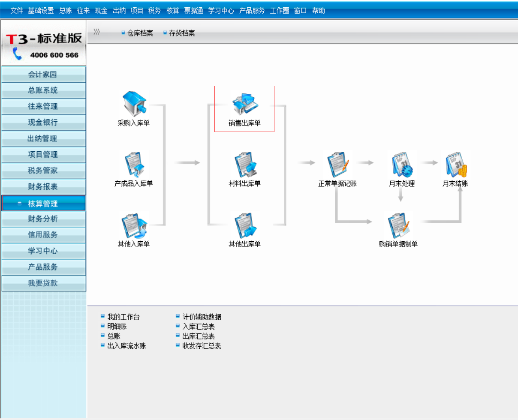Open the 基础设置 menu
The image size is (518, 420).
tap(41, 11)
